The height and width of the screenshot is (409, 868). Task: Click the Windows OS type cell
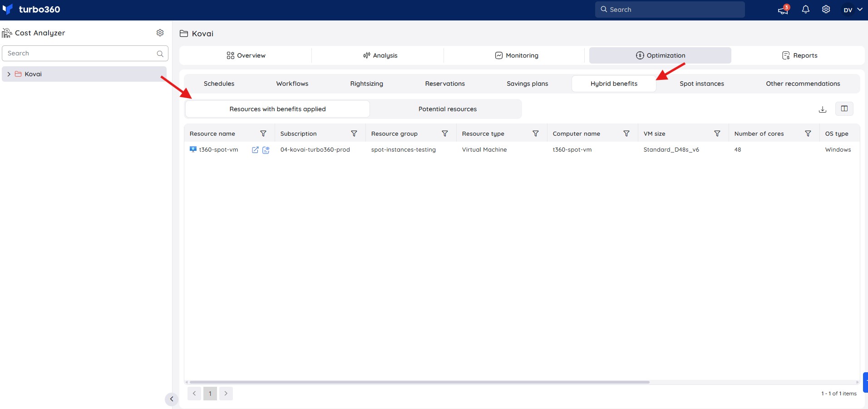pyautogui.click(x=838, y=150)
